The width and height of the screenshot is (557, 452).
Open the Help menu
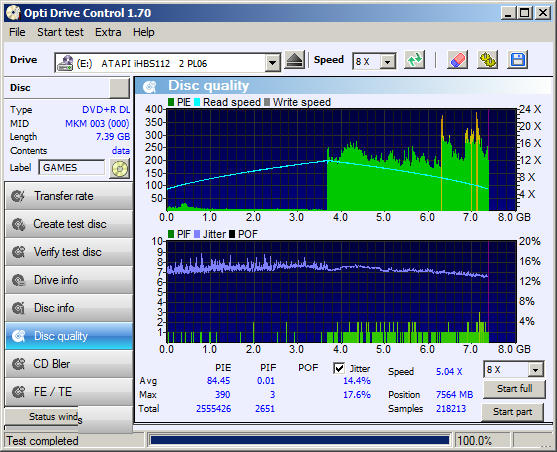click(144, 32)
